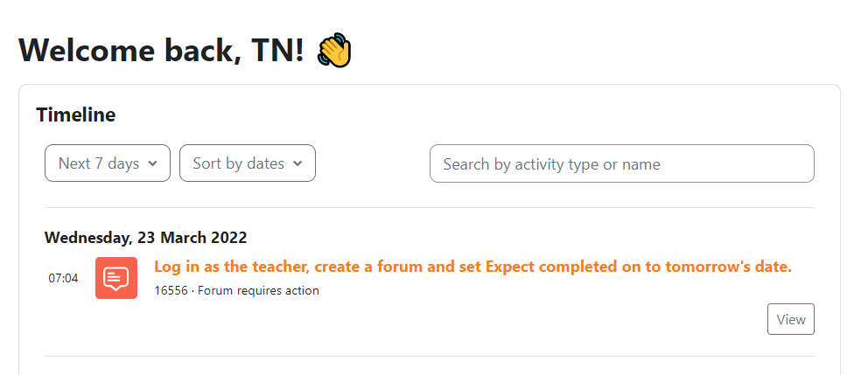Screen dimensions: 868x375
Task: Select the Wednesday, 23 March 2022 date header
Action: tap(145, 238)
